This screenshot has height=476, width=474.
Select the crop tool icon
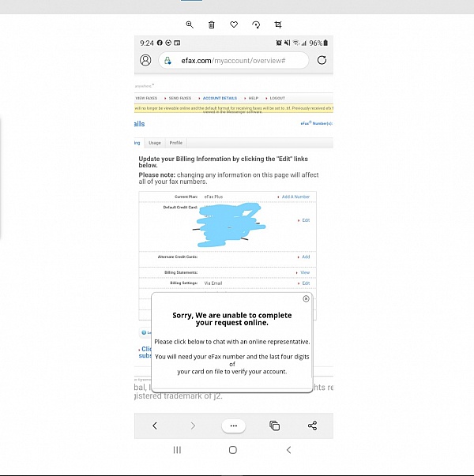278,25
